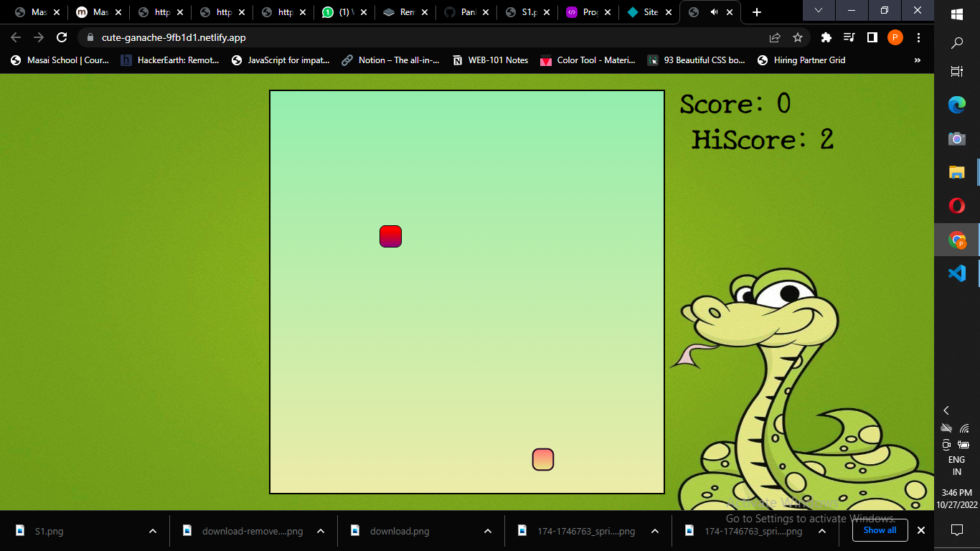Switch to the WhatsApp tab
Viewport: 980px width, 551px height.
point(344,12)
